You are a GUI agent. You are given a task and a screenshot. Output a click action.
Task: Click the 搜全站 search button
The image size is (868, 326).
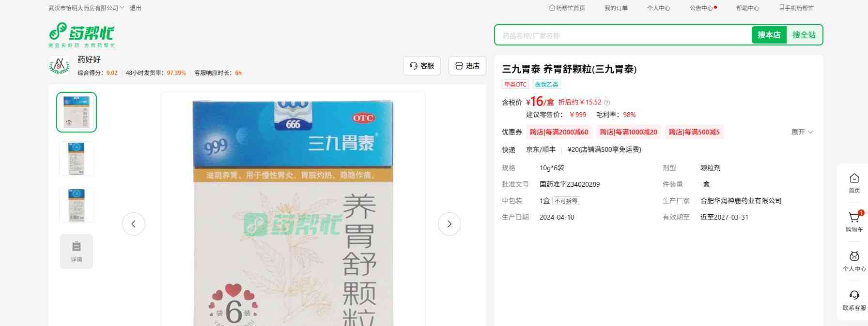804,35
